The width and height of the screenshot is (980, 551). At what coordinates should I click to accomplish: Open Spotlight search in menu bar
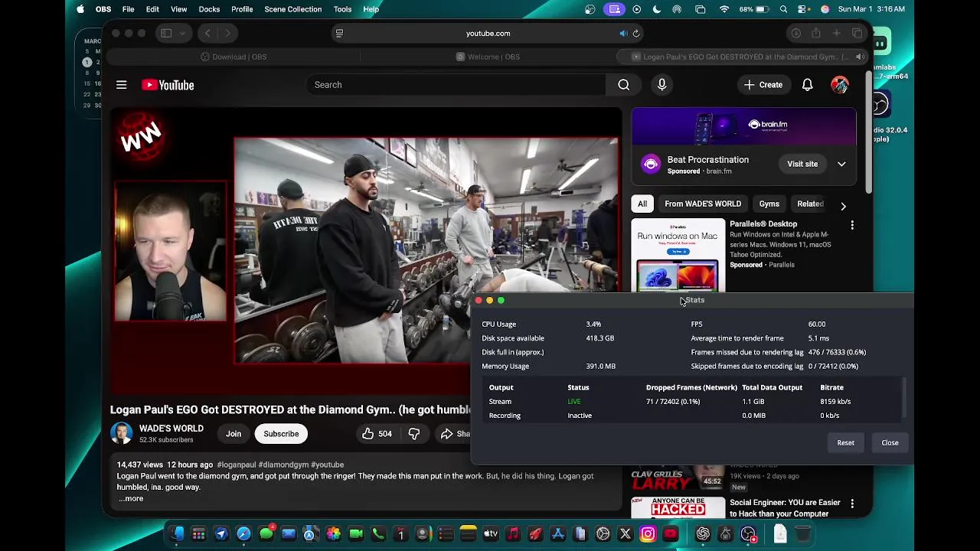783,9
